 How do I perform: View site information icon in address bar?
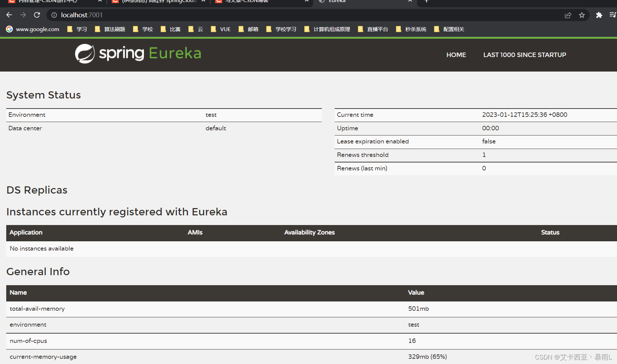point(54,15)
